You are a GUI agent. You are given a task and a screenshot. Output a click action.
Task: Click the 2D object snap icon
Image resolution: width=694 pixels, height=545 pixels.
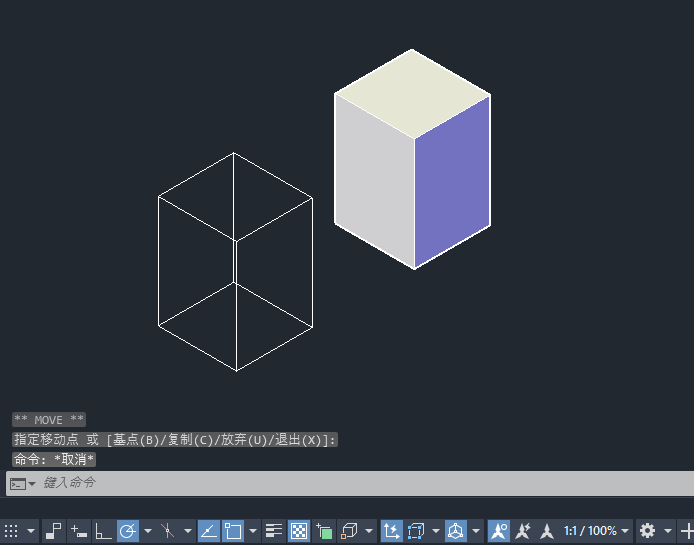click(x=233, y=531)
